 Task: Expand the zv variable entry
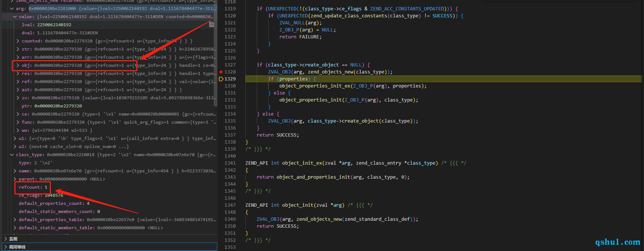point(18,98)
